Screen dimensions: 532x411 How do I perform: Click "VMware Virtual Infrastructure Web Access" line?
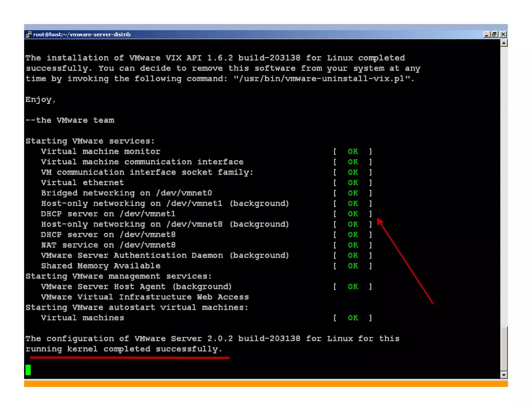click(x=145, y=297)
